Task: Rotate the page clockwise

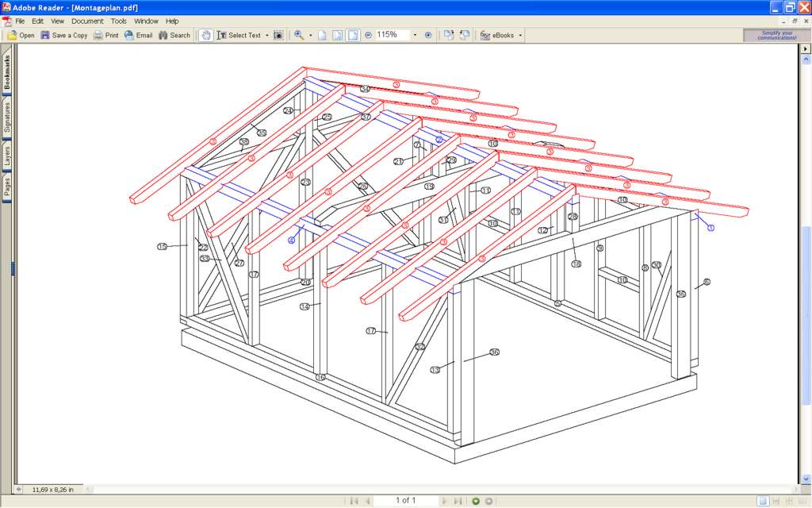Action: click(x=449, y=35)
